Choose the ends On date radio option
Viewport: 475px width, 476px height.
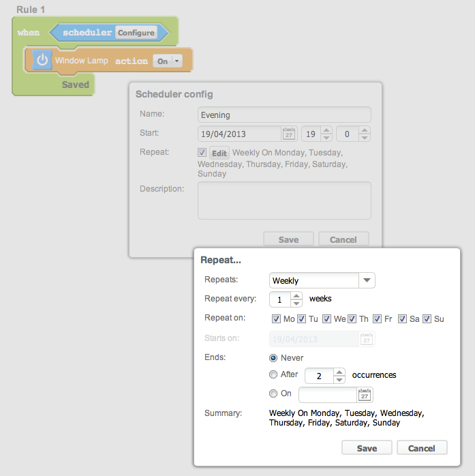tap(273, 393)
